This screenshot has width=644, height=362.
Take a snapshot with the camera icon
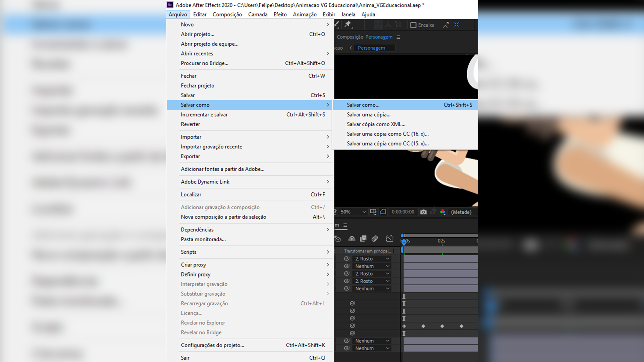pyautogui.click(x=423, y=212)
